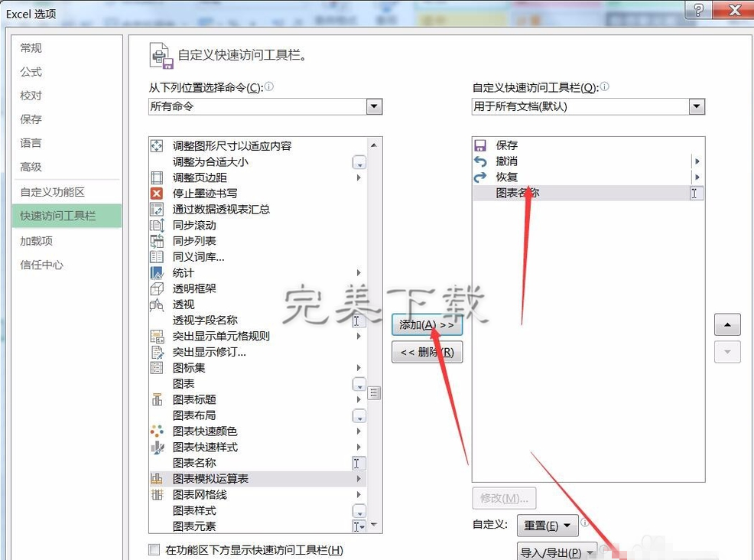The height and width of the screenshot is (560, 754).
Task: Click the 图表模拟运算表 icon
Action: coord(157,479)
